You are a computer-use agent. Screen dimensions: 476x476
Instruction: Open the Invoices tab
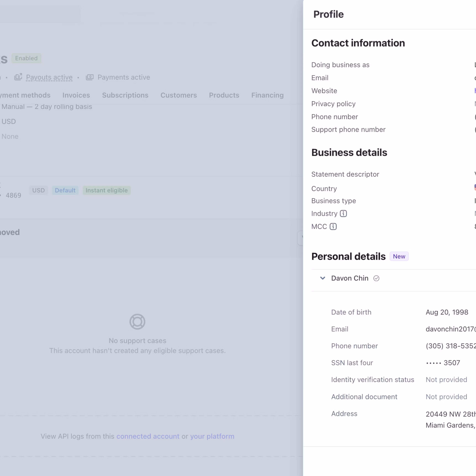click(x=76, y=95)
